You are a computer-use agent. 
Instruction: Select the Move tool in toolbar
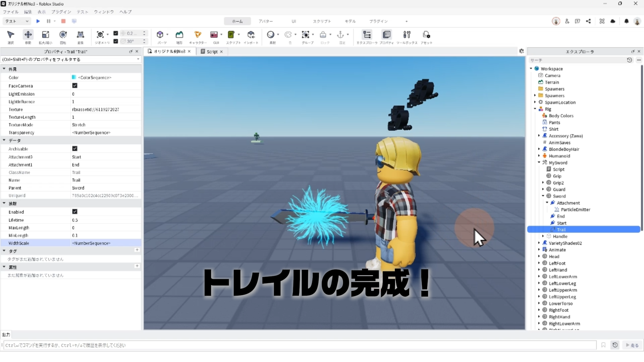click(x=28, y=35)
